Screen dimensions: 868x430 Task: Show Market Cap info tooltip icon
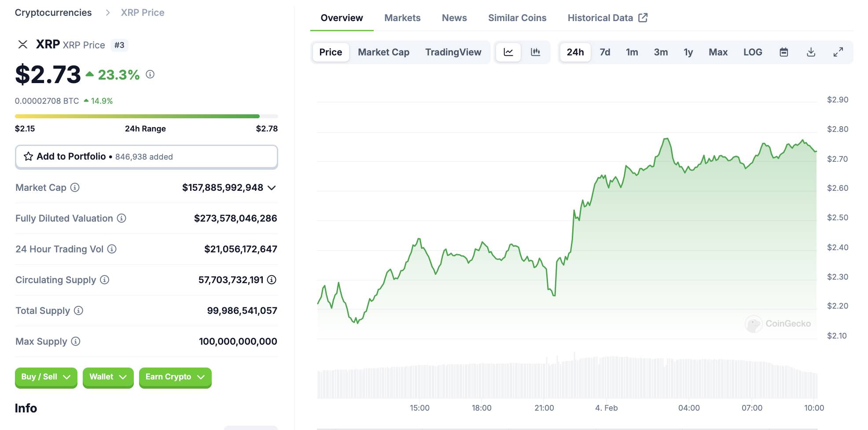click(x=75, y=187)
